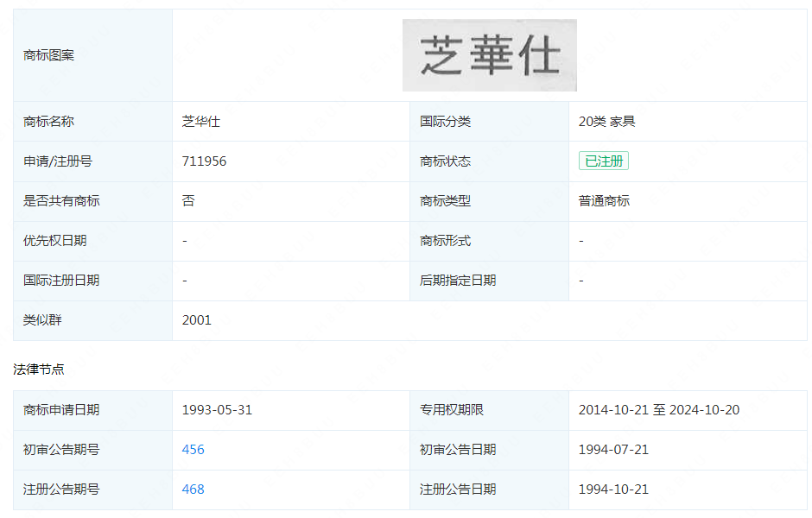Click the 否 shared trademark value
The width and height of the screenshot is (812, 518).
(x=188, y=201)
